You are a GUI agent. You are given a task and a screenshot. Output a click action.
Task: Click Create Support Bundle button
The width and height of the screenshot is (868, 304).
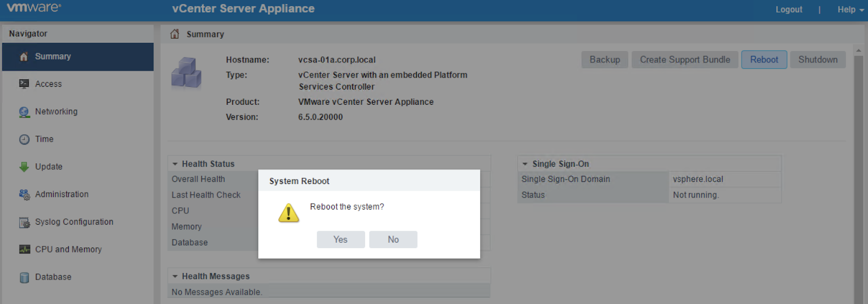coord(685,60)
